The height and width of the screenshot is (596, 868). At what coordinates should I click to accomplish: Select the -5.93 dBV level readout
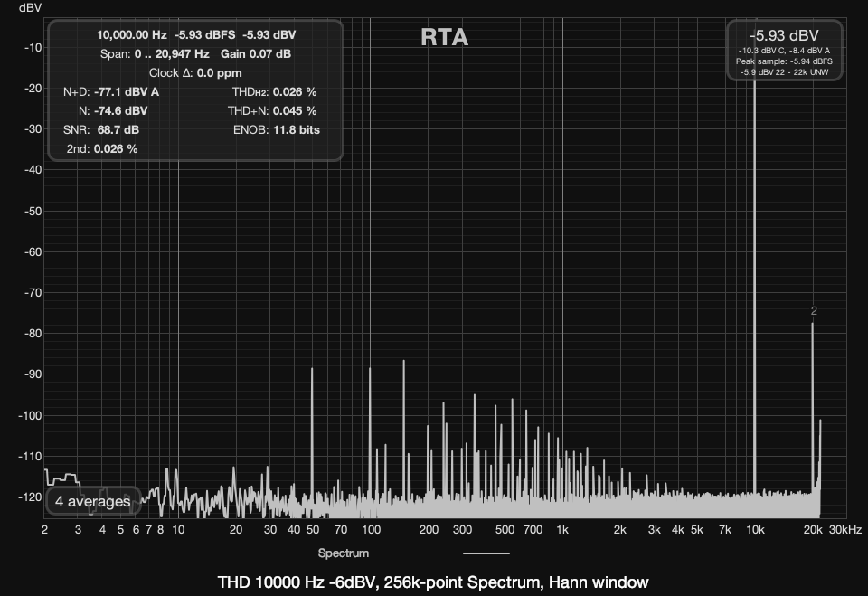[784, 34]
